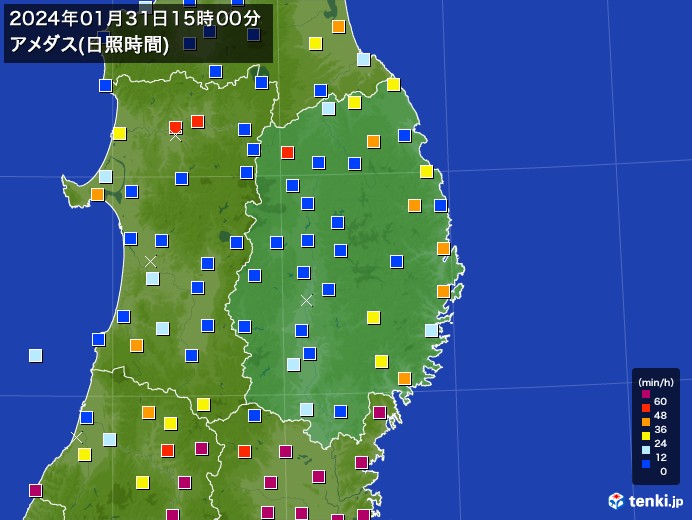Select the dark blue legend swatch

coord(646,464)
